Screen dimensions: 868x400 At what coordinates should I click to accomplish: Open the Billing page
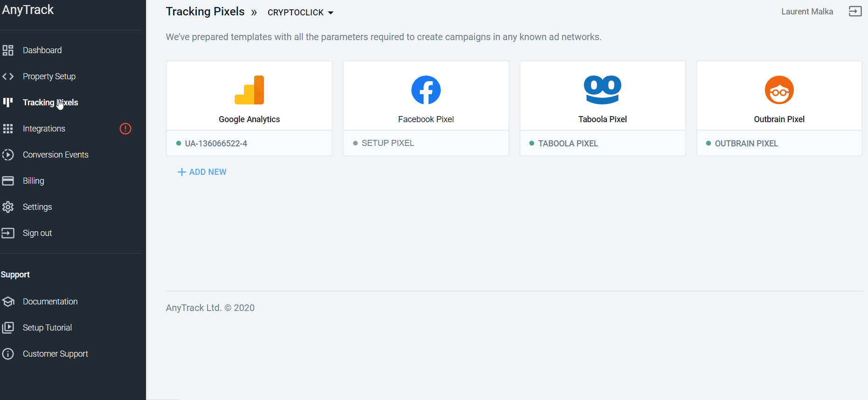[34, 181]
